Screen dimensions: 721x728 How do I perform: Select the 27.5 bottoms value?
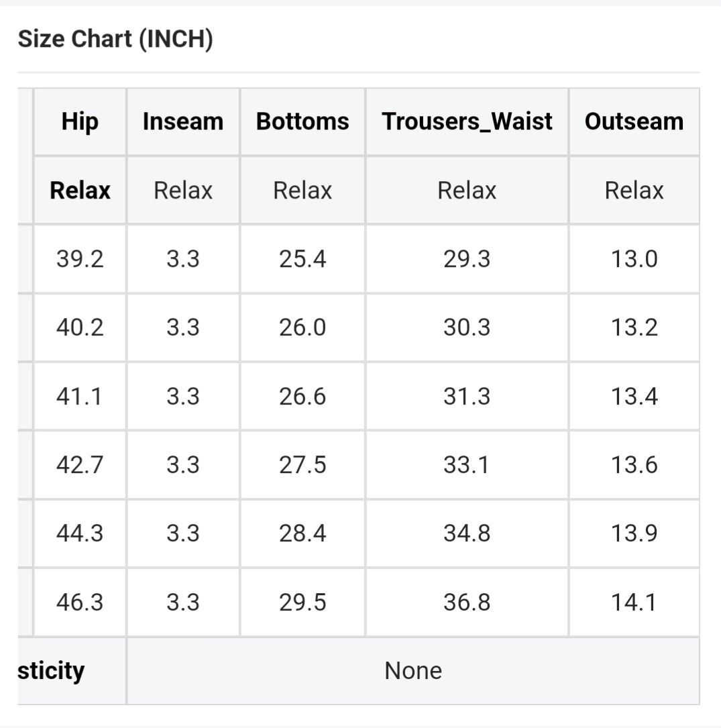[302, 465]
